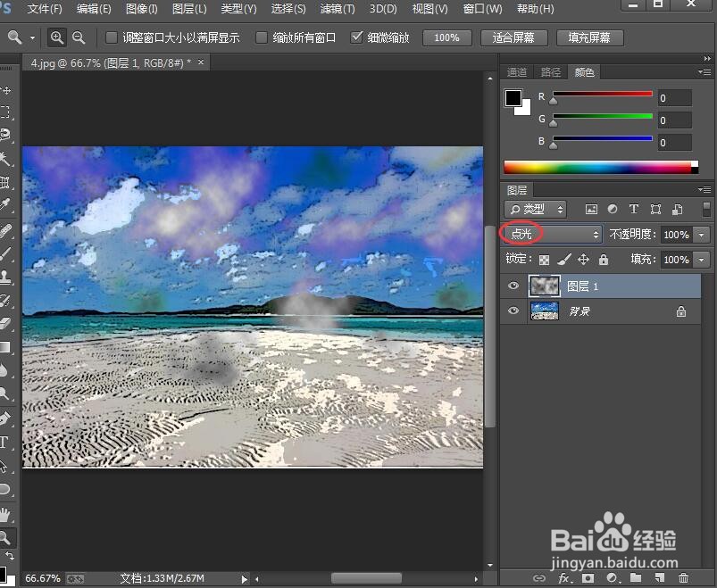
Task: Open Zoom tool preset picker arrow
Action: pos(32,37)
